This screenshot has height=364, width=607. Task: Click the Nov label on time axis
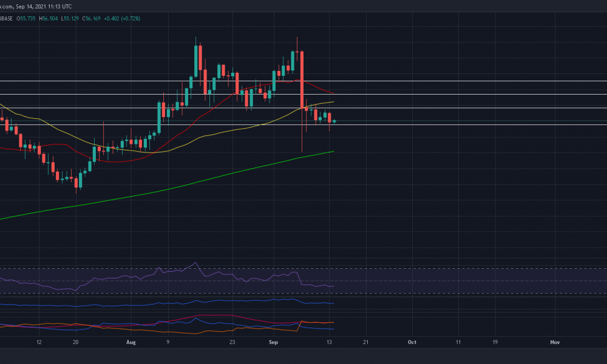point(555,342)
